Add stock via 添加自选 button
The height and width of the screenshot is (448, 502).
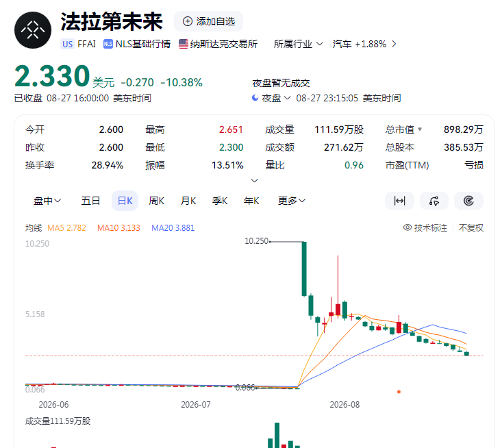(x=208, y=21)
